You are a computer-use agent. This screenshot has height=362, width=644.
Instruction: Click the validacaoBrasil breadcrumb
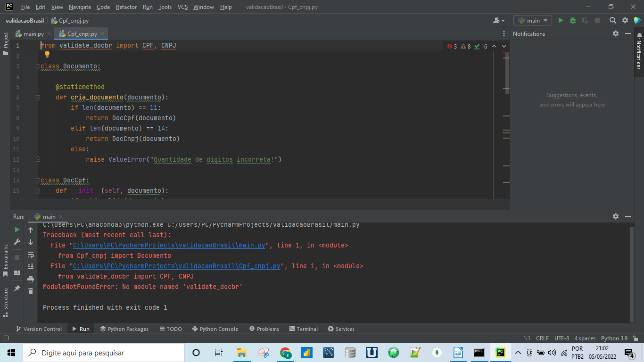(x=25, y=20)
